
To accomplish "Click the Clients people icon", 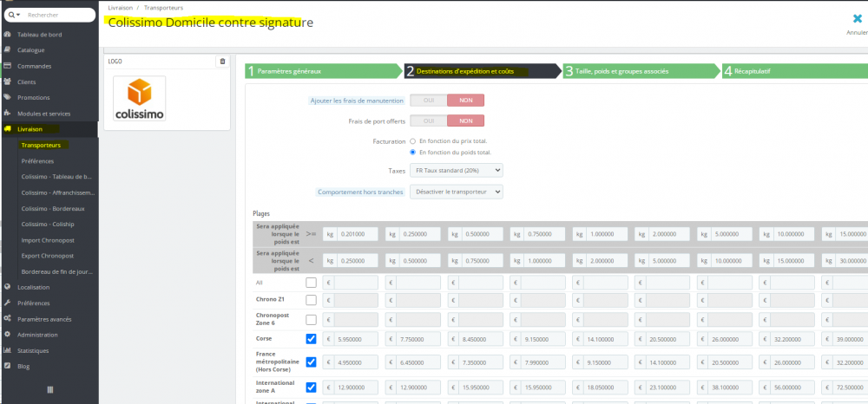I will [x=7, y=81].
